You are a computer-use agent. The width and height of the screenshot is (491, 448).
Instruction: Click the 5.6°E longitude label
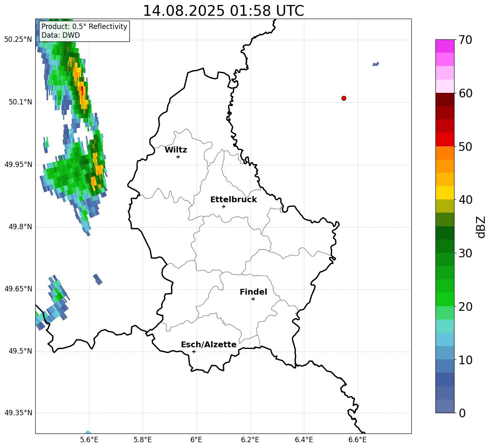coord(89,440)
